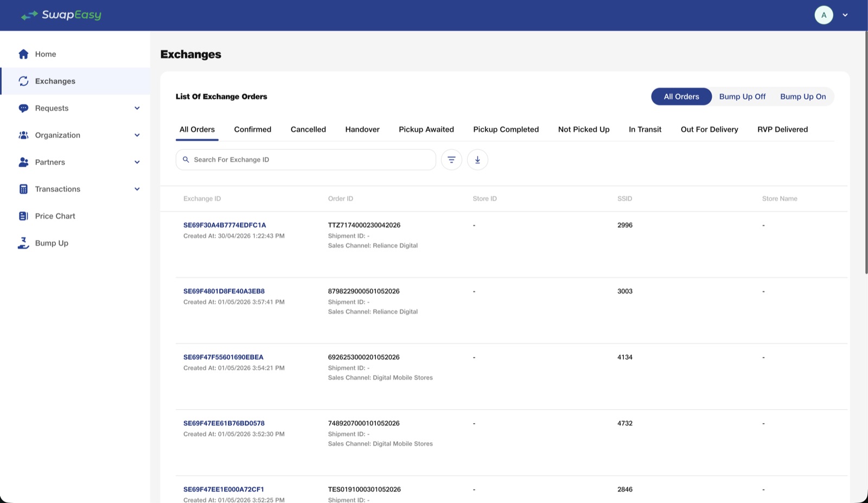Open exchange SE69F30A4B7774EDFC1A
The height and width of the screenshot is (503, 868).
click(x=225, y=225)
